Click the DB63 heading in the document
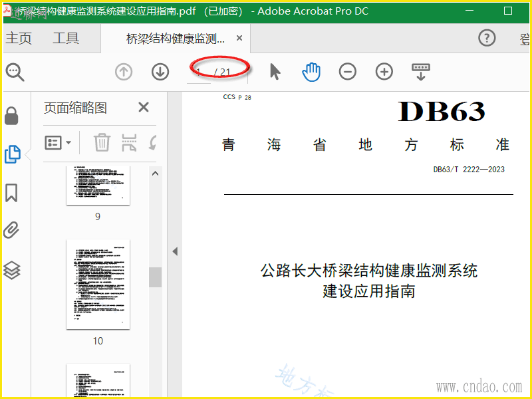Viewport: 532px width, 399px height. point(442,112)
